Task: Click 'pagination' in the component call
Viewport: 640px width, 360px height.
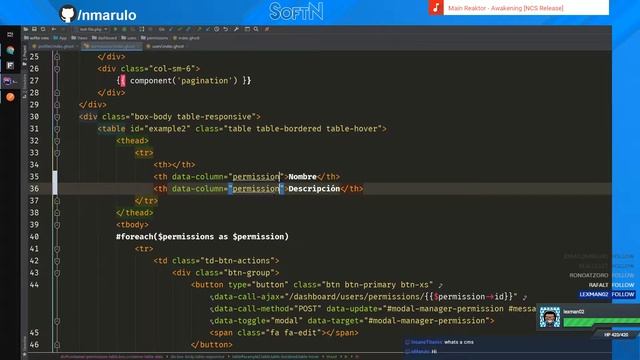Action: (x=204, y=81)
